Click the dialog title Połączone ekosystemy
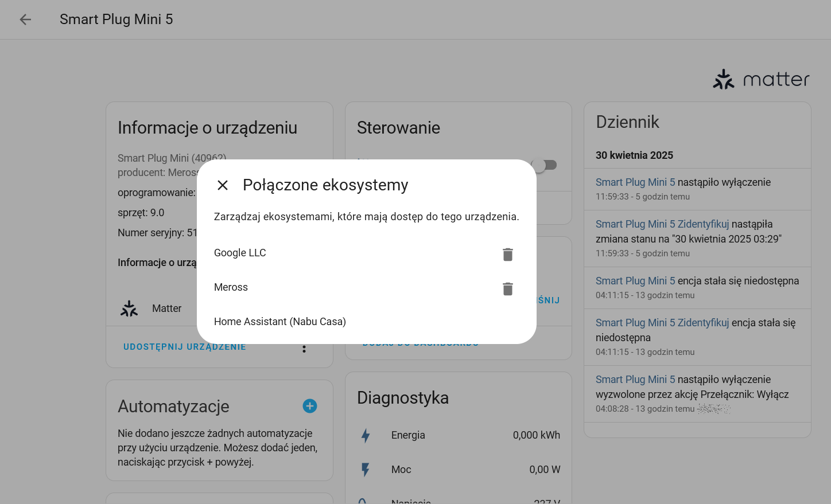This screenshot has width=831, height=504. click(x=325, y=185)
